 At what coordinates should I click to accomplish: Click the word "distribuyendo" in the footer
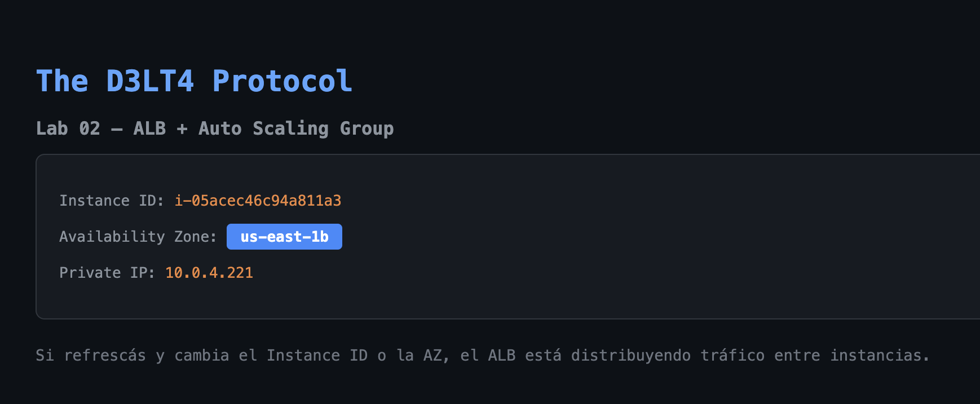point(630,356)
